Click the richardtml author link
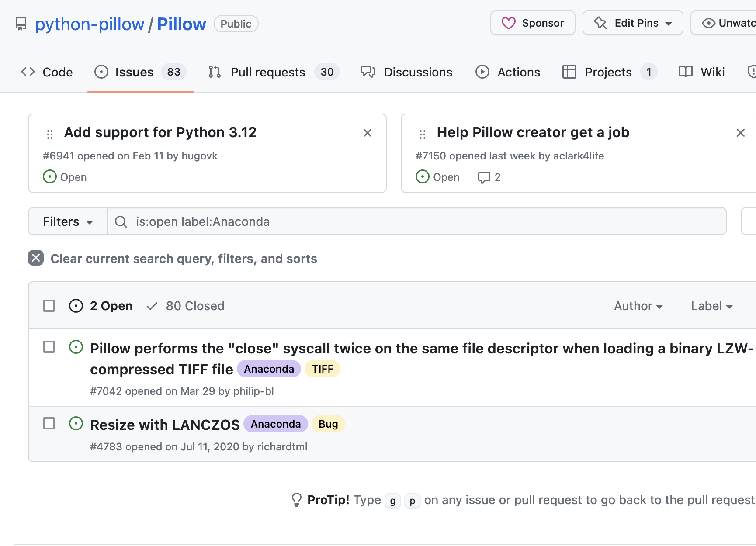 [282, 447]
